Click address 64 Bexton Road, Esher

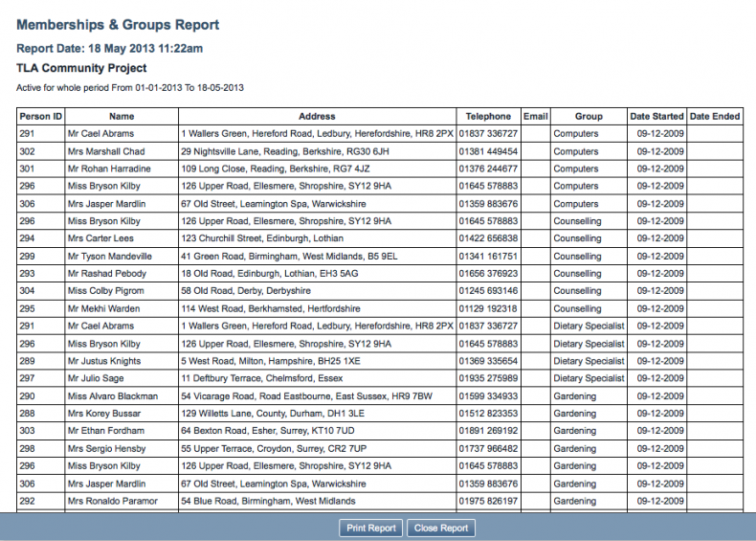tap(268, 431)
